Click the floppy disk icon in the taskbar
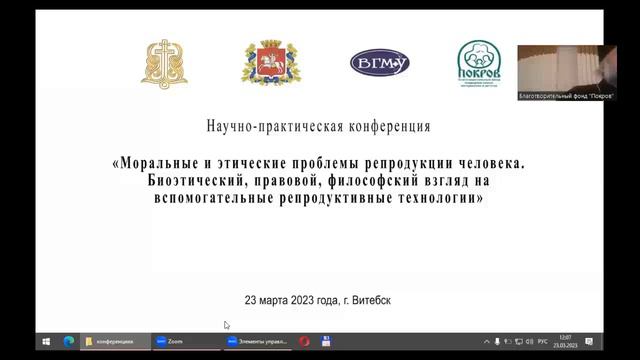 [x=326, y=341]
